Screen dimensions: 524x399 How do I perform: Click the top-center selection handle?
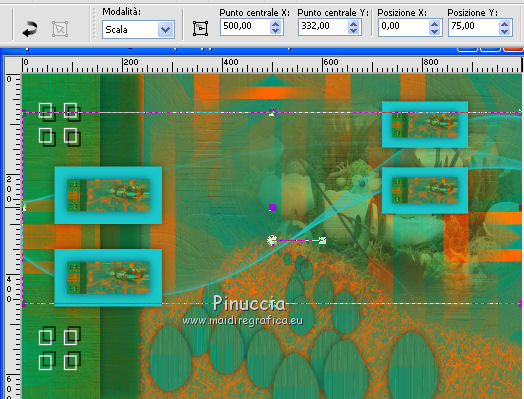pos(272,112)
